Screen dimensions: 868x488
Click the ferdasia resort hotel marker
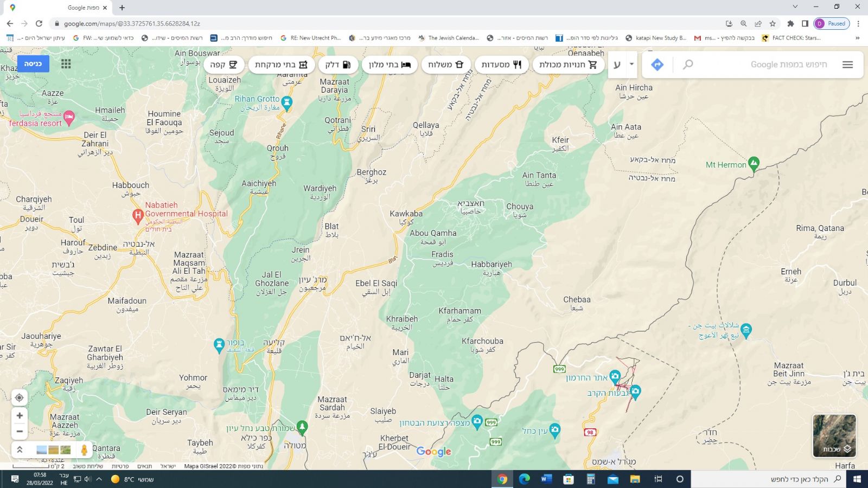click(x=69, y=117)
